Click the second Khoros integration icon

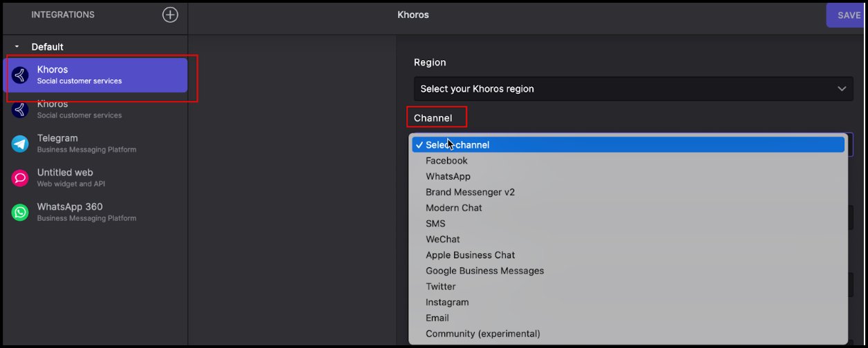pos(20,109)
